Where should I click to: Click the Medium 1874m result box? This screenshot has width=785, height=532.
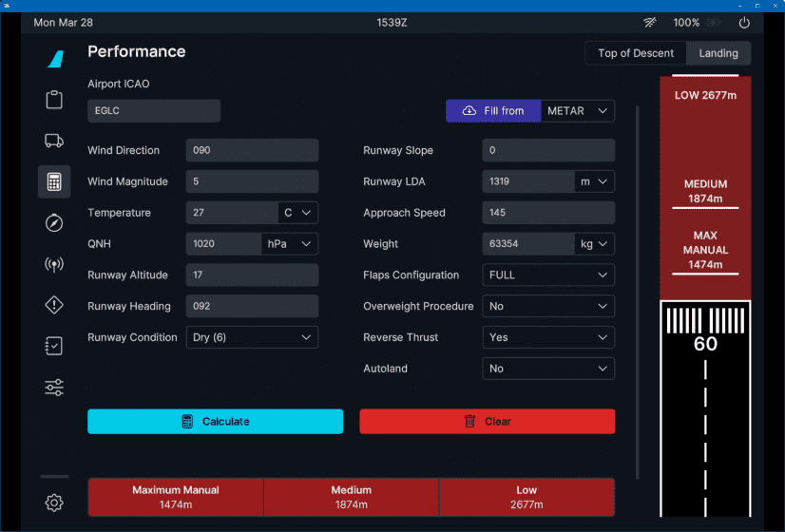[x=352, y=497]
